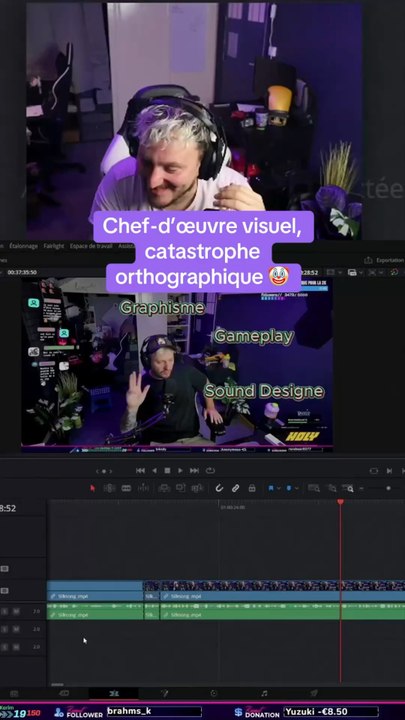Click the Gameplay text in viewer
Image resolution: width=405 pixels, height=720 pixels.
(x=253, y=337)
